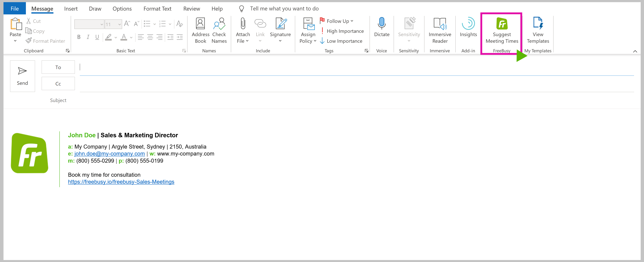Viewport: 644px width, 262px height.
Task: Start Dictate with microphone icon
Action: (381, 27)
